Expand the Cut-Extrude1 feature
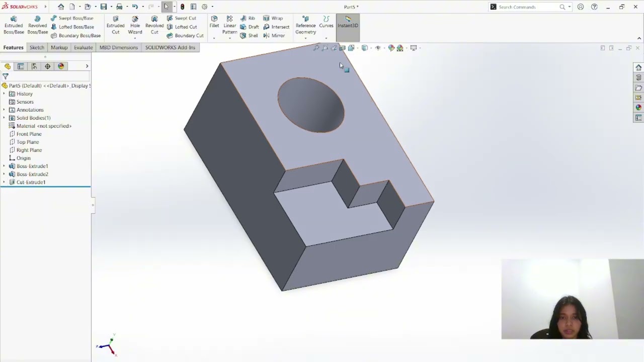 [x=4, y=183]
